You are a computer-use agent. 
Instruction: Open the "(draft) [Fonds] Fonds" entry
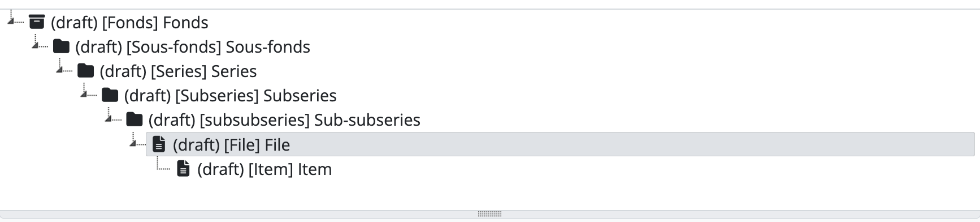coord(129,23)
